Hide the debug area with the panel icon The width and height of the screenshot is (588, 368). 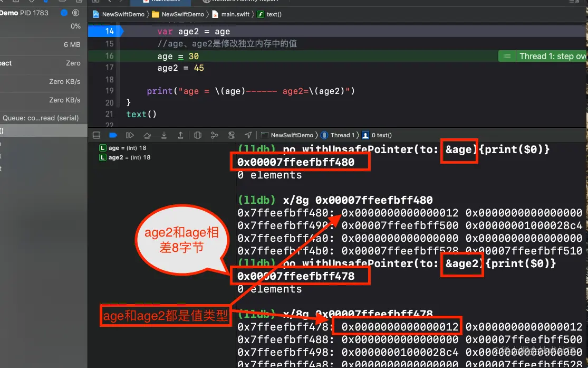click(x=97, y=135)
